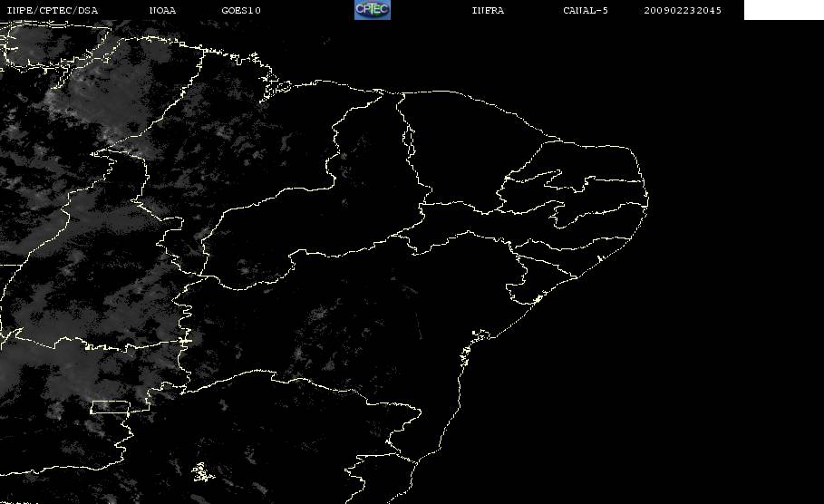Click the INFRA header label
The height and width of the screenshot is (504, 824).
click(x=488, y=10)
